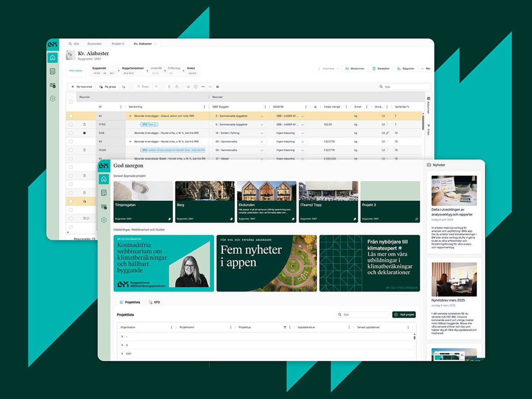Open SBEF Byggdel dropdown for row 5418
This screenshot has height=399, width=532.
(262, 133)
